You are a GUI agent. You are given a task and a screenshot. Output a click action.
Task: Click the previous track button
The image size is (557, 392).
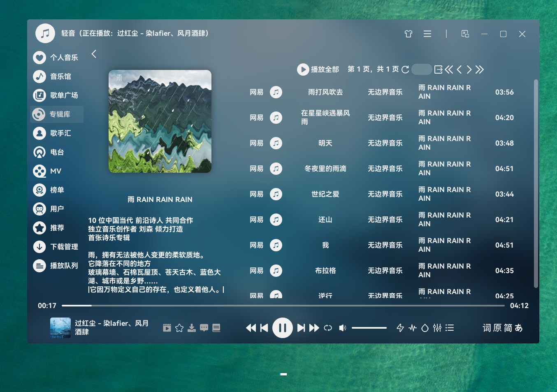[264, 328]
